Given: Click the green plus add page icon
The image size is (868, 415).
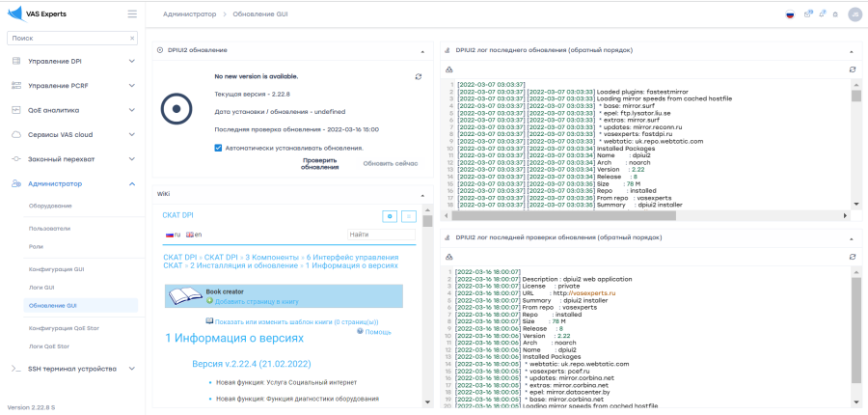Looking at the screenshot, I should pos(210,301).
